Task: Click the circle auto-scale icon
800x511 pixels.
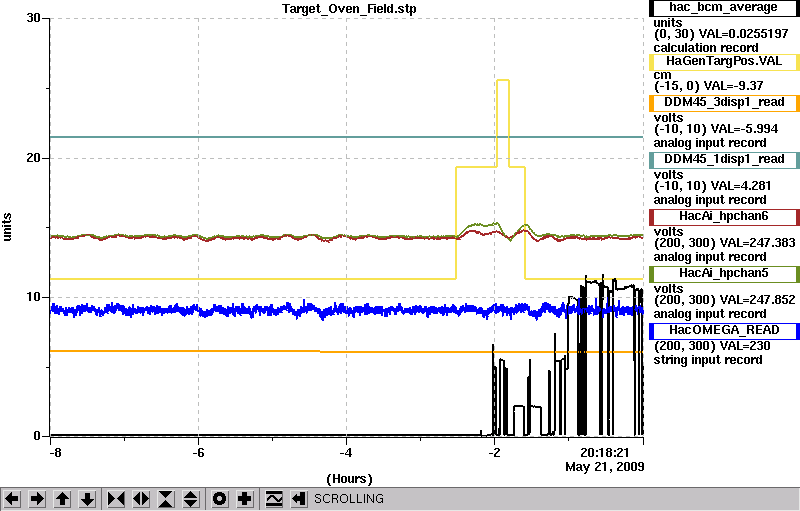Action: click(219, 499)
